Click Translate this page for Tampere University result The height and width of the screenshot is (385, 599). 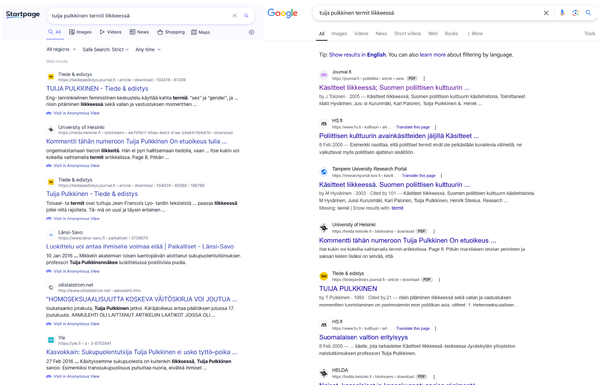pos(419,176)
